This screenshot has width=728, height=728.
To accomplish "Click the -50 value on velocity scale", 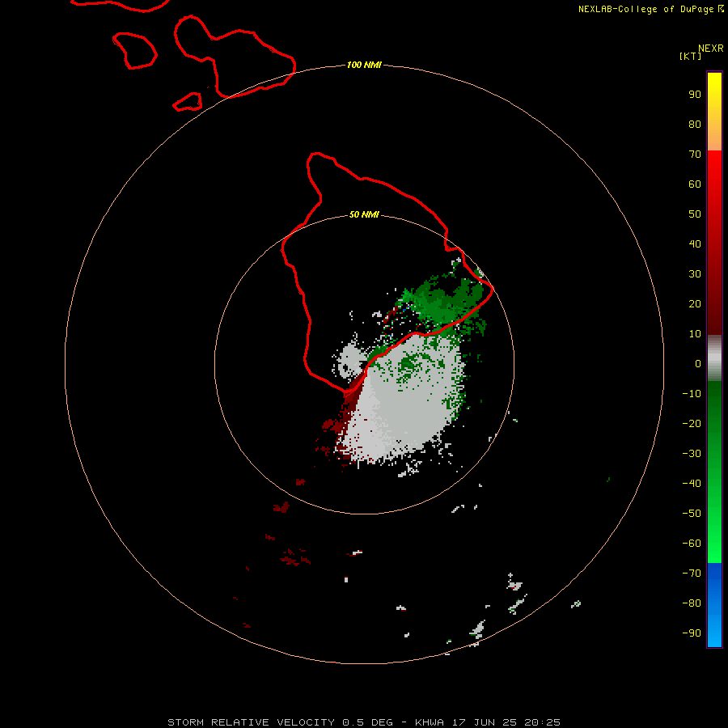I will 692,513.
